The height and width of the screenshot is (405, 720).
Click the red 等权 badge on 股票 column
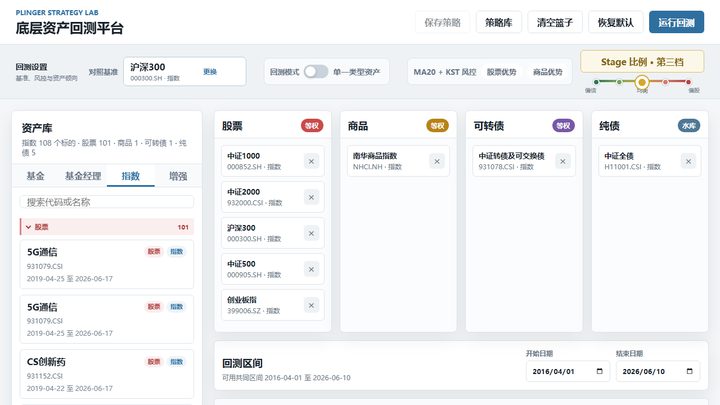point(312,126)
